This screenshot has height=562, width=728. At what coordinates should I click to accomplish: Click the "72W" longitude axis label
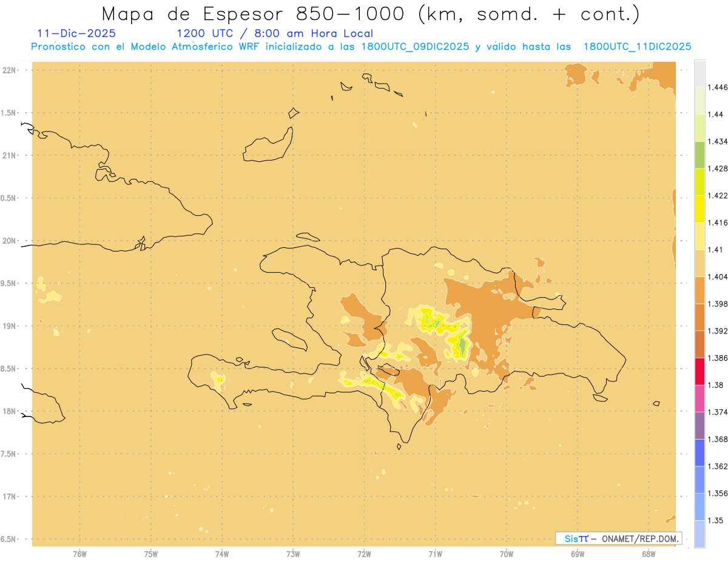[x=364, y=553]
